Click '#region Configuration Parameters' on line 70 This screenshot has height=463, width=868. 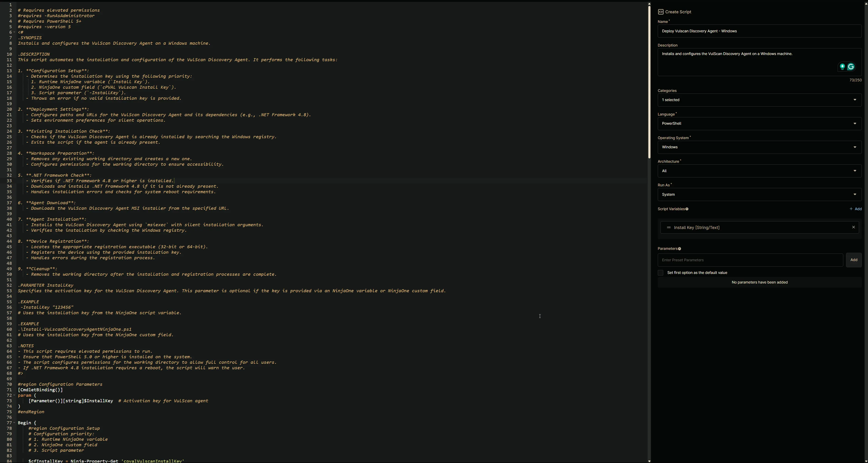(60, 384)
